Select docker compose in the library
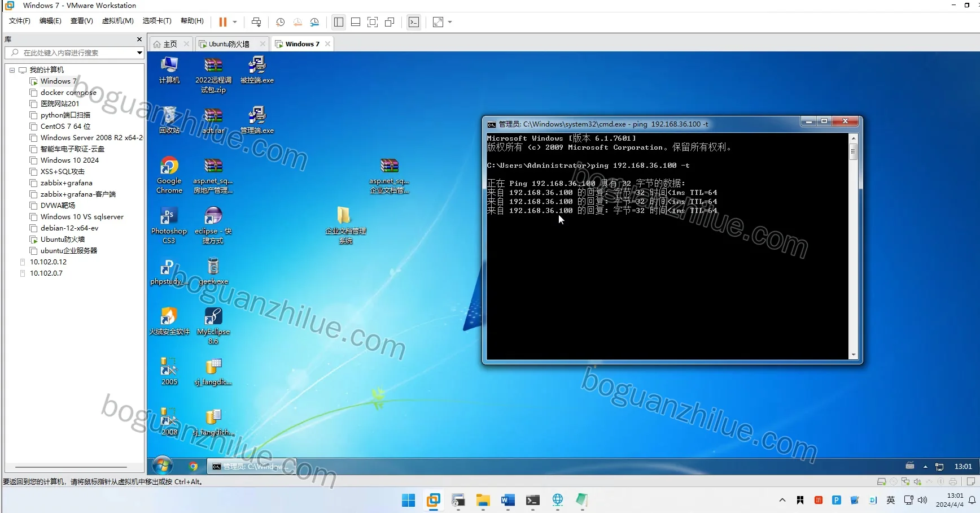Viewport: 980px width, 513px height. coord(68,93)
